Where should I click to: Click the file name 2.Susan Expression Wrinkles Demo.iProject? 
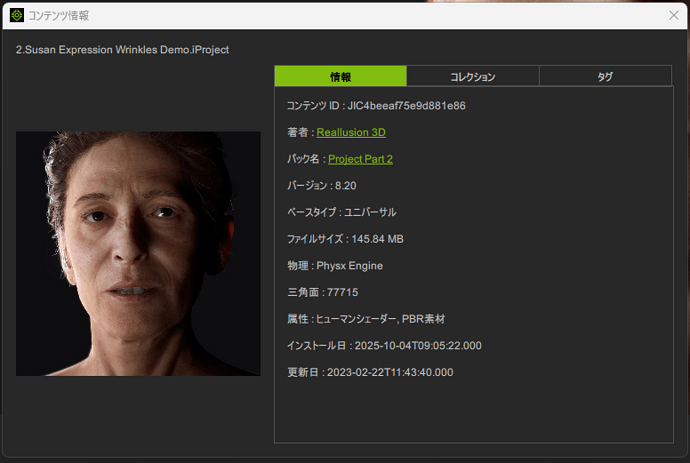click(122, 50)
